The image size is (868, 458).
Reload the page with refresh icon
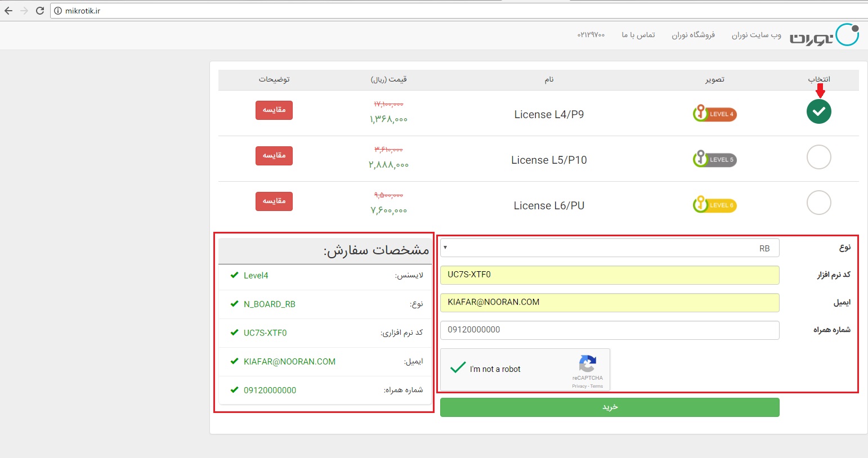(40, 11)
